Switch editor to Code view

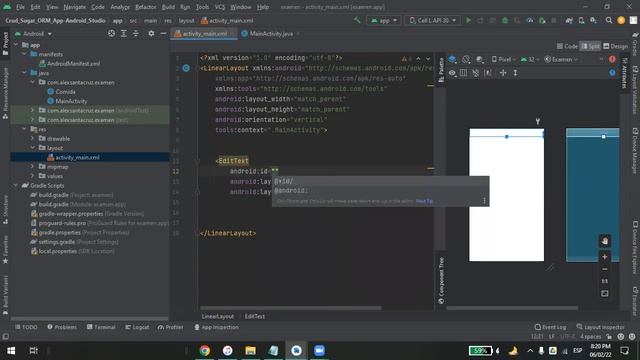click(567, 46)
